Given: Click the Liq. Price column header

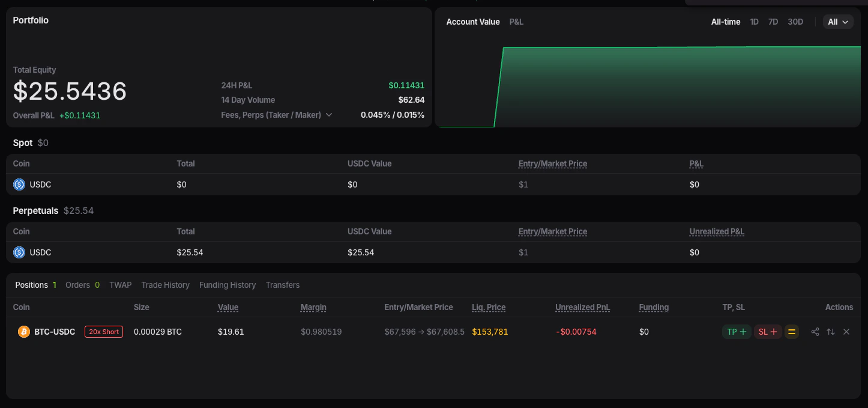Looking at the screenshot, I should [489, 307].
